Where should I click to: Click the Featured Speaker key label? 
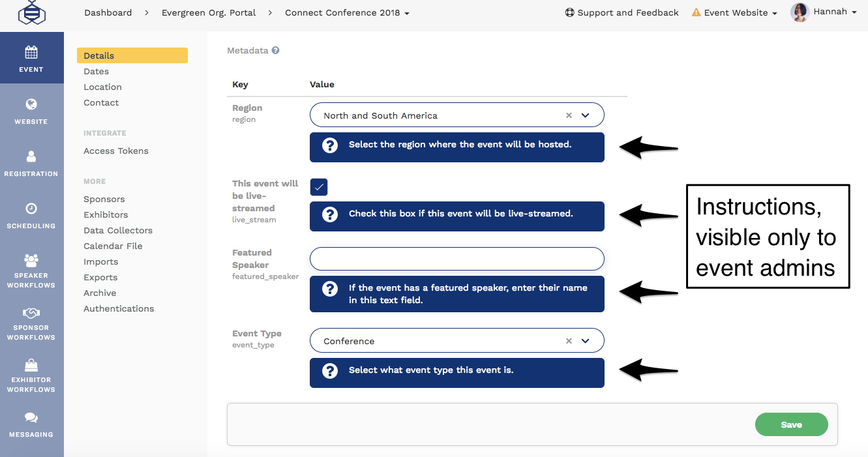252,259
